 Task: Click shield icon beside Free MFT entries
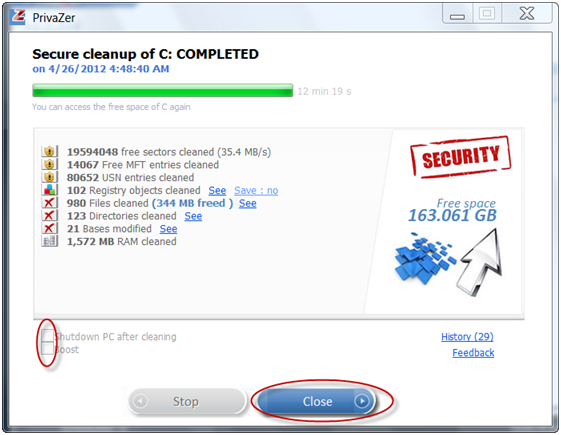(49, 165)
